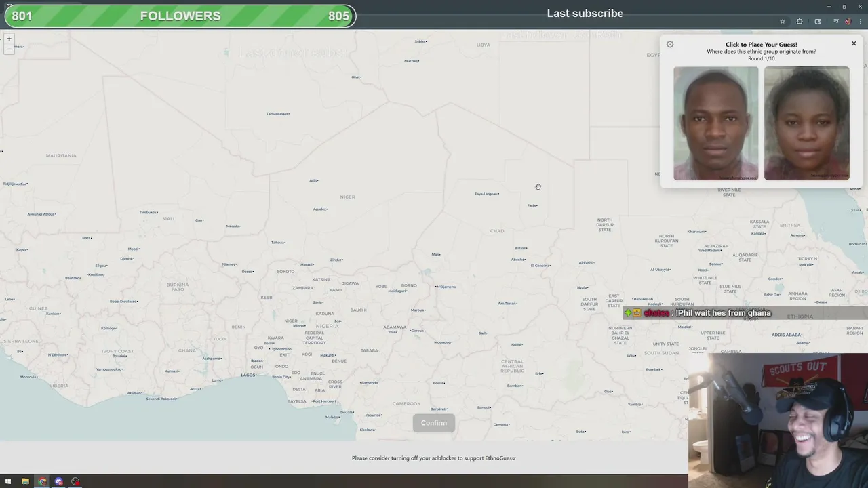The image size is (868, 488).
Task: Place guess on LIBYA label
Action: coord(484,45)
